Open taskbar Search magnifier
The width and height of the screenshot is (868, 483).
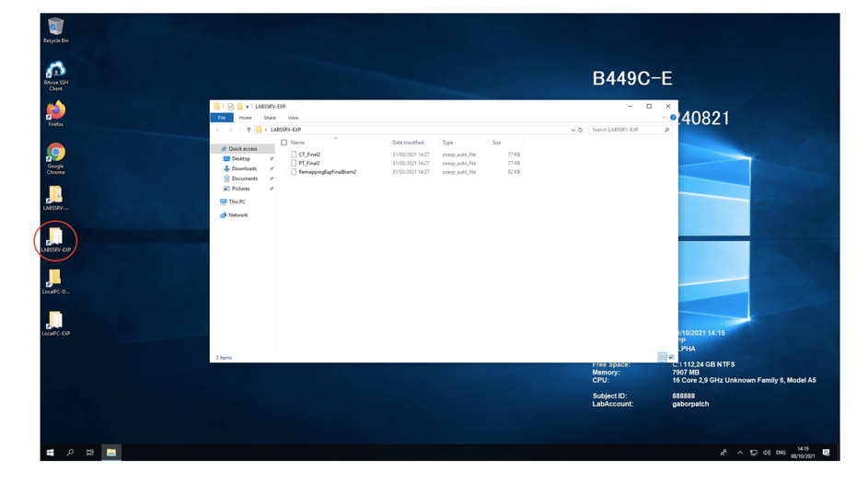70,453
